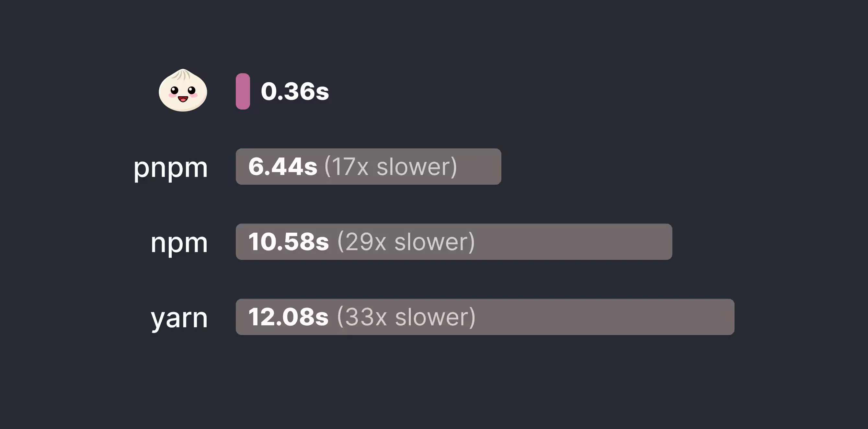Click the Bun mascot's left pink cheek

coord(172,95)
